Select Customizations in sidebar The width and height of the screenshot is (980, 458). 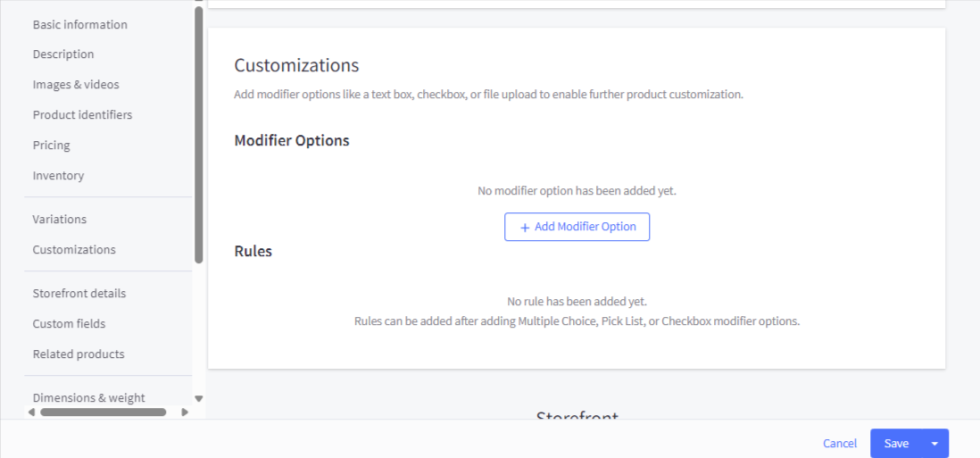coord(74,250)
